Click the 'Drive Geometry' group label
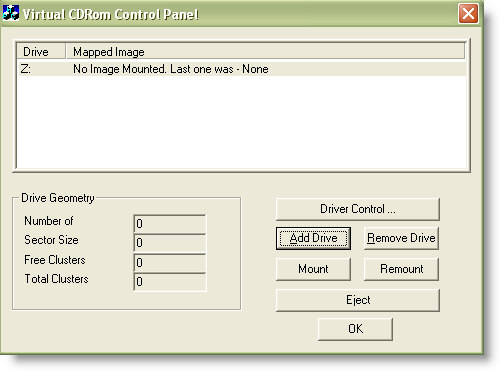Image resolution: width=500 pixels, height=371 pixels. pos(58,198)
